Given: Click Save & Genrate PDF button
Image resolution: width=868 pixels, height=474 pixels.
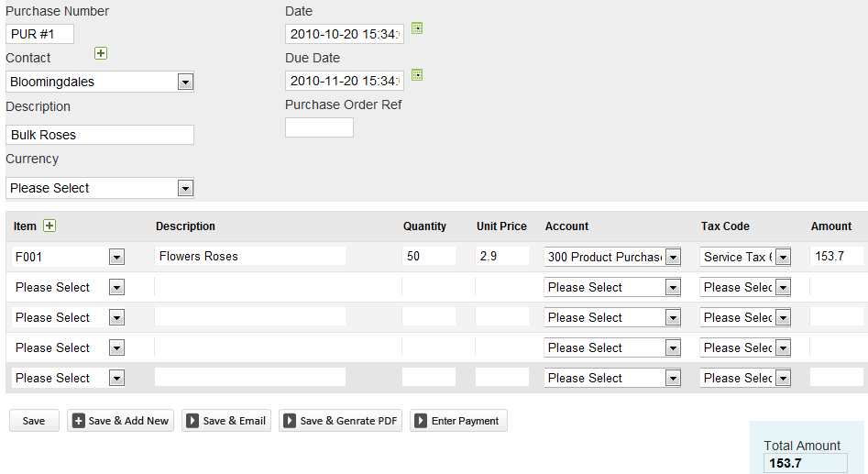Looking at the screenshot, I should (x=340, y=421).
